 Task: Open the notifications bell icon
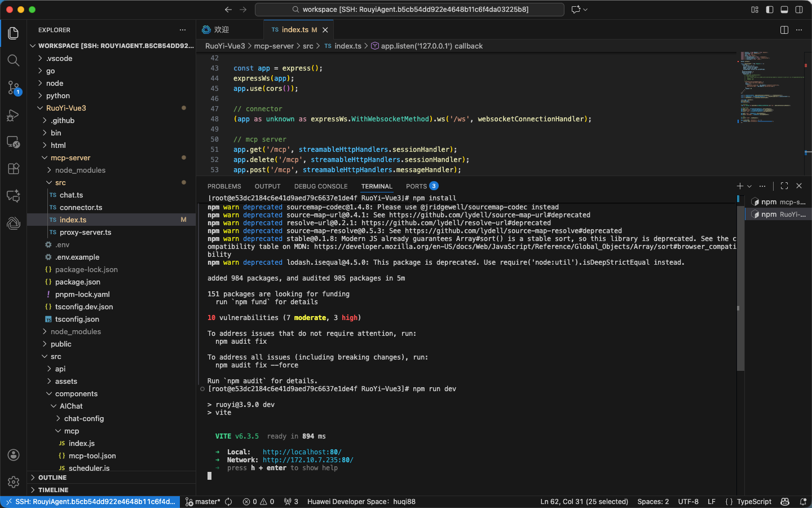tap(803, 502)
